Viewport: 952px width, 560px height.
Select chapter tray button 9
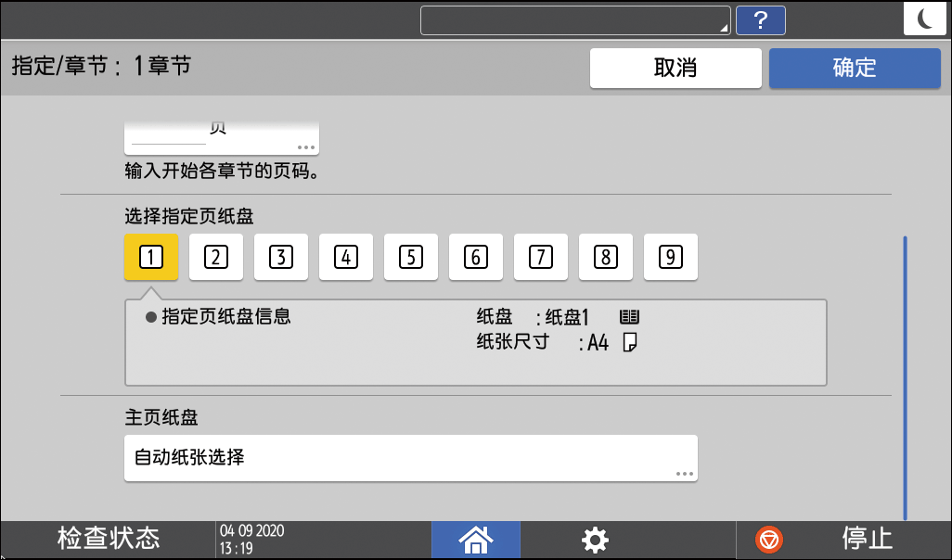[670, 257]
